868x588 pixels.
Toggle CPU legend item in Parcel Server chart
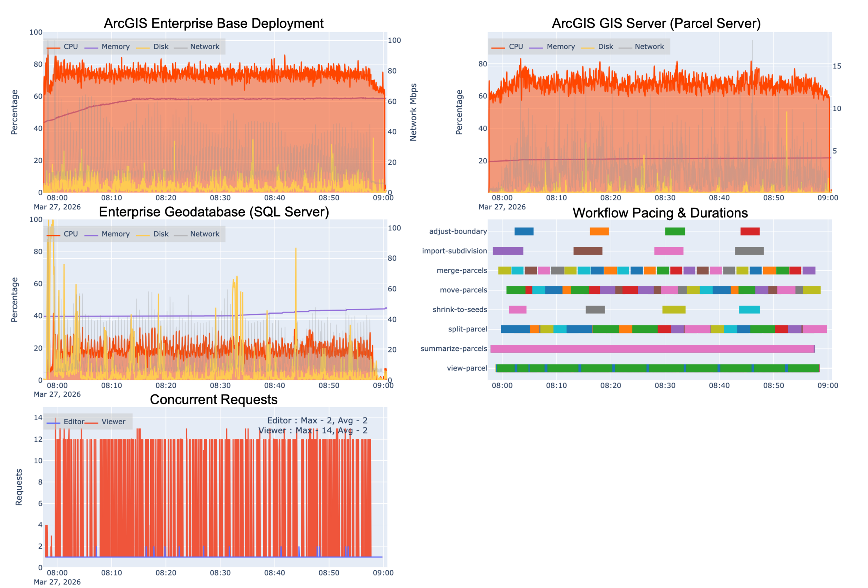click(x=515, y=47)
